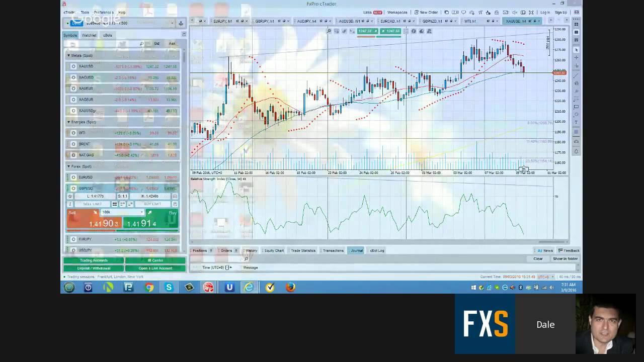644x362 pixels.
Task: Click the GBPUSD Buy price button
Action: point(151,220)
